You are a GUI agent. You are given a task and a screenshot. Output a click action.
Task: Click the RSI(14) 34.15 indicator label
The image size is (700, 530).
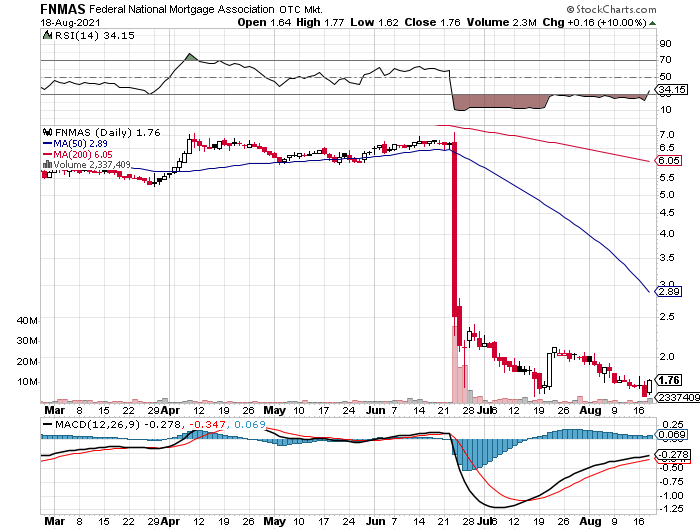tap(94, 36)
